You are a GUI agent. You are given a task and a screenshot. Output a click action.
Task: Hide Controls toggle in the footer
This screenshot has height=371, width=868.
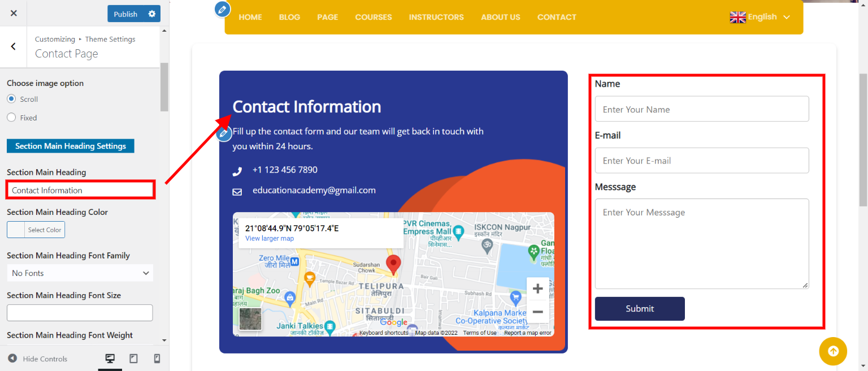(x=38, y=359)
